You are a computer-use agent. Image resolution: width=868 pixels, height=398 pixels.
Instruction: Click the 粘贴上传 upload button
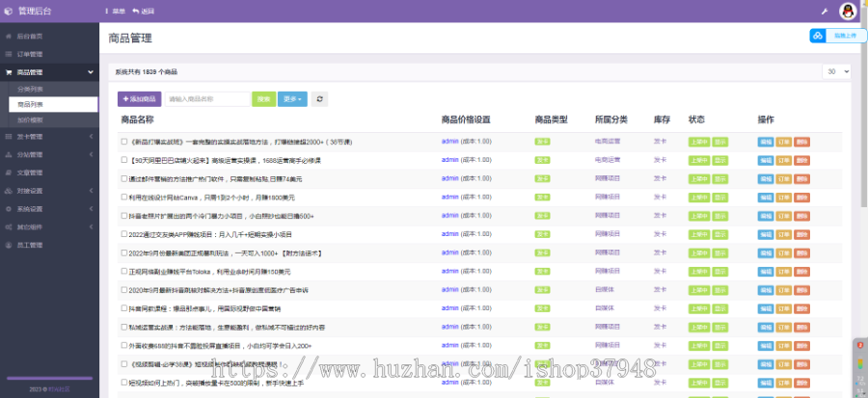click(x=838, y=36)
